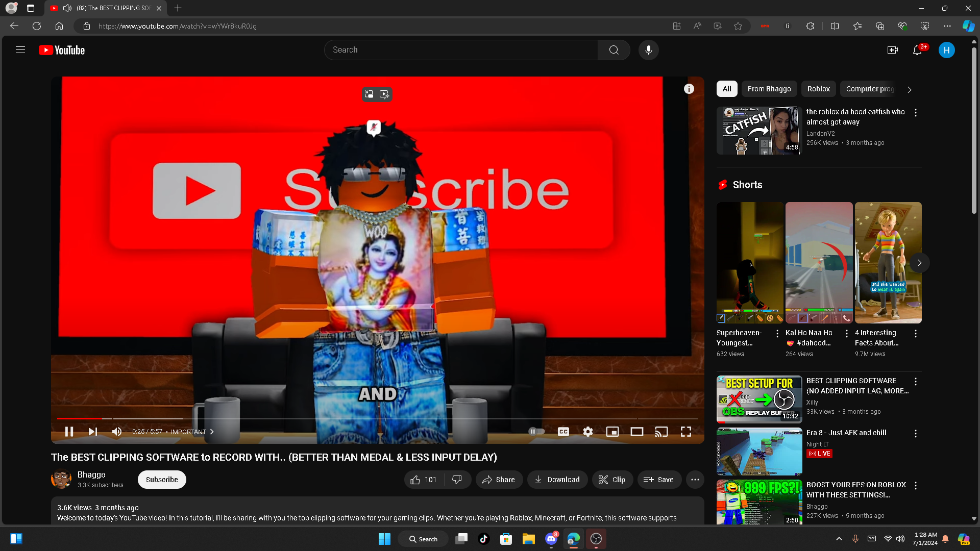Open options for 4 Interesting Facts short
This screenshot has height=551, width=980.
click(x=916, y=334)
